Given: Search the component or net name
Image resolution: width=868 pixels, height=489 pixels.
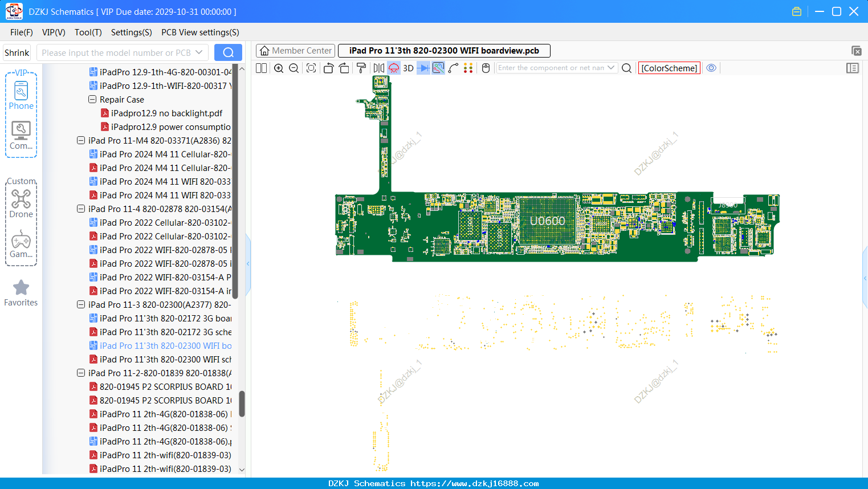Looking at the screenshot, I should pos(627,68).
